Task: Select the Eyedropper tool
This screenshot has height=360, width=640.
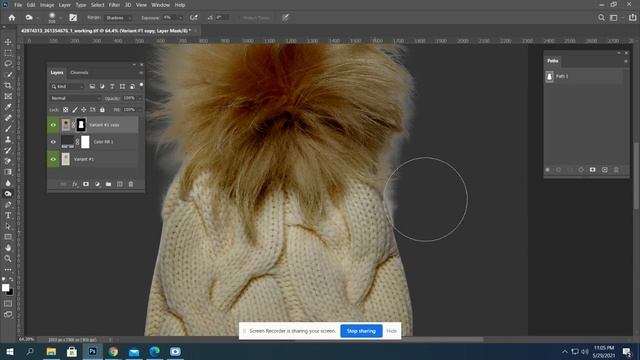Action: (8, 107)
